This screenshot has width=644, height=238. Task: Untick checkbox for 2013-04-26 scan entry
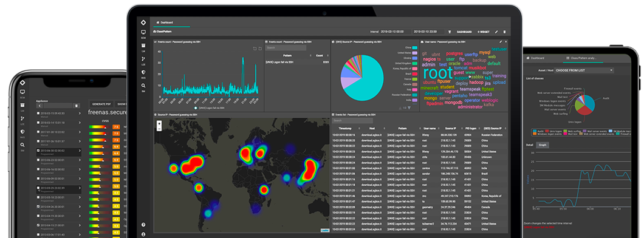[39, 206]
